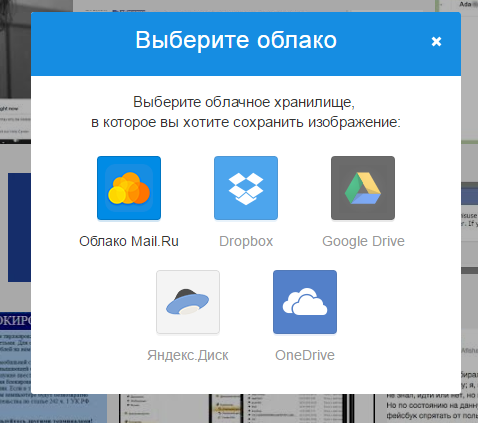The image size is (478, 423).
Task: Open the blue warning text thumbnail at bottom-left
Action: [15, 367]
